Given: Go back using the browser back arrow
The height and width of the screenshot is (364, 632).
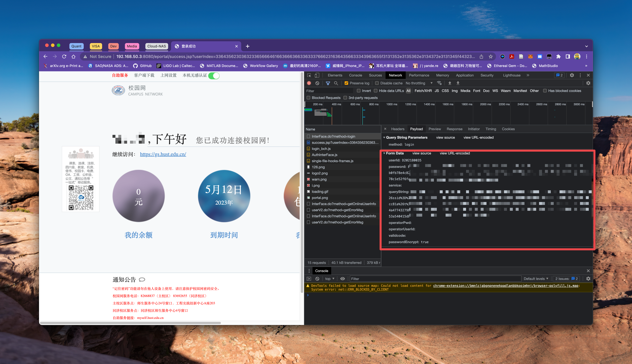Looking at the screenshot, I should coord(45,56).
